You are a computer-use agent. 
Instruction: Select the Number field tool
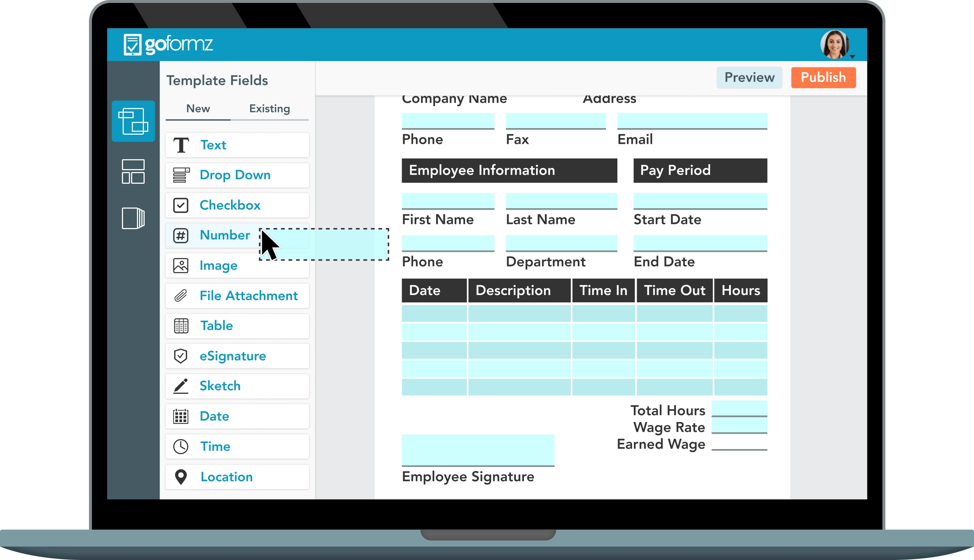point(225,235)
